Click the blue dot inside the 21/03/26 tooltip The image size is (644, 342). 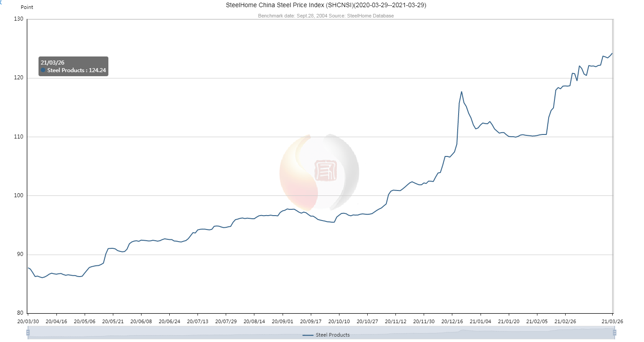pos(43,70)
